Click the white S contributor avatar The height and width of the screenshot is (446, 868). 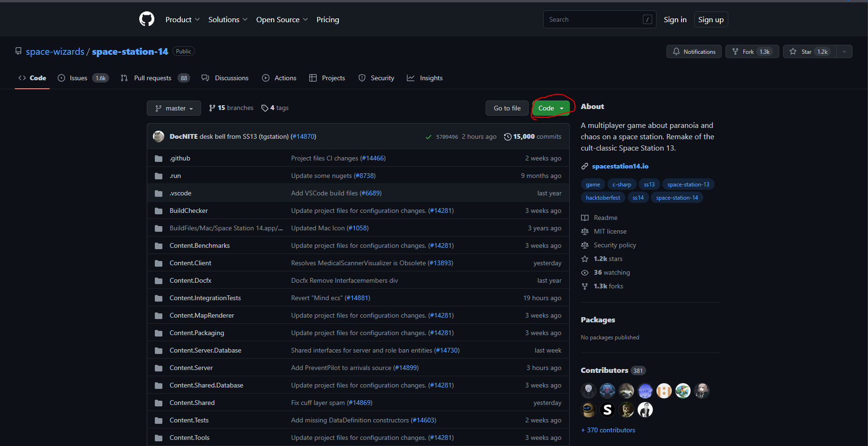(x=607, y=410)
